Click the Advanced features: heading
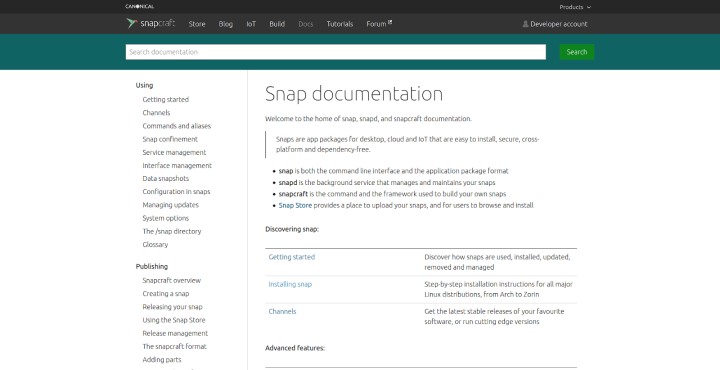The height and width of the screenshot is (370, 720). point(295,348)
